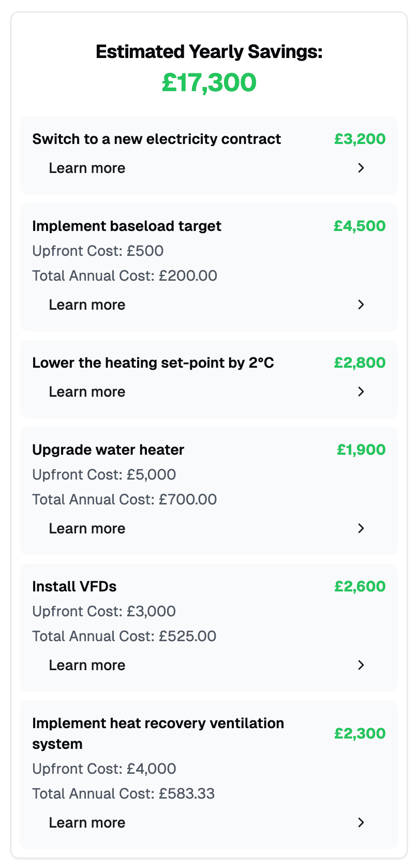
Task: Open Learn more under new electricity contract
Action: pos(87,168)
